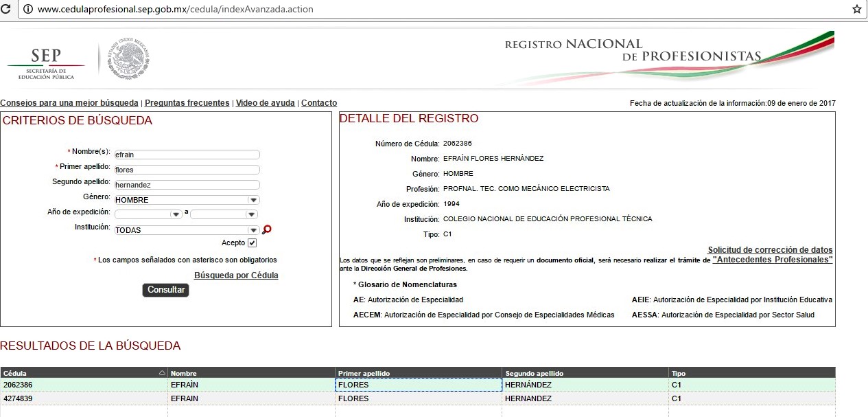The image size is (868, 417).
Task: Open the Género dropdown
Action: 253,200
